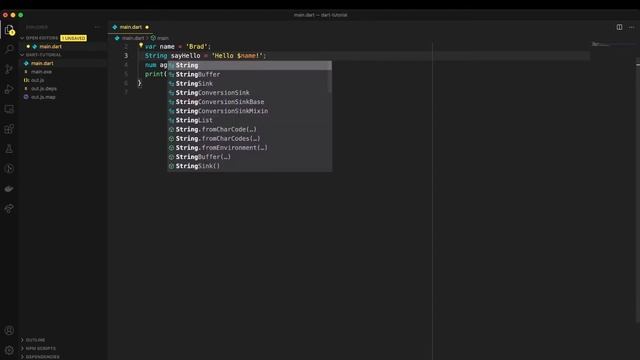This screenshot has width=640, height=360.
Task: Open Explorer panel More Actions ellipsis
Action: point(97,27)
